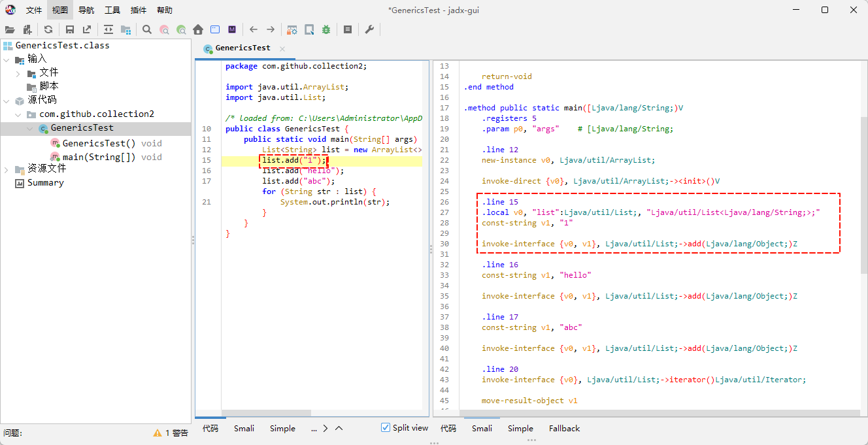
Task: Open text search with magnifier icon
Action: pyautogui.click(x=147, y=29)
